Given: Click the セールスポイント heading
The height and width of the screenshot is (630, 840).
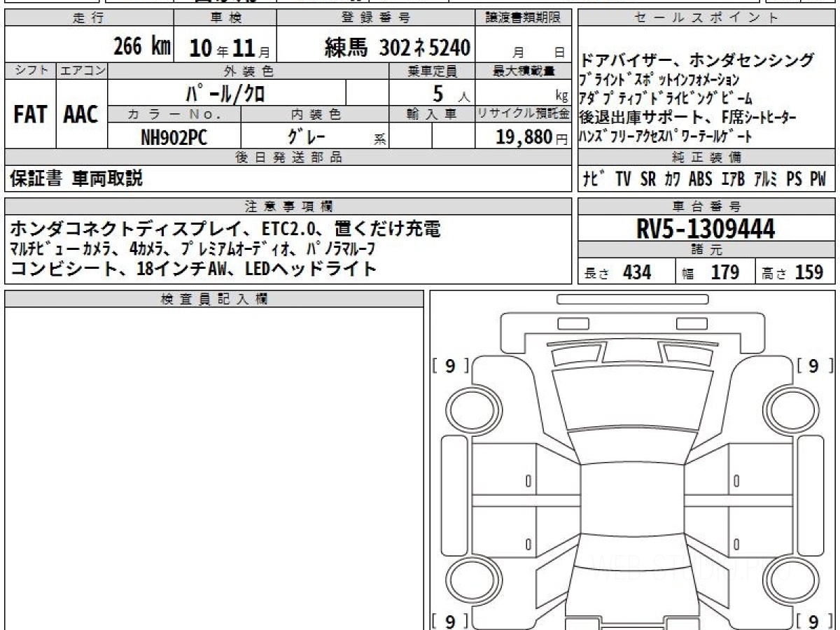Looking at the screenshot, I should (707, 18).
